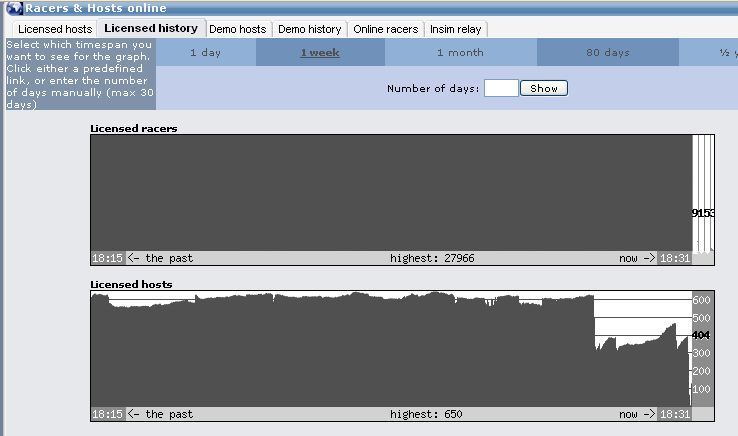Click 'the past' label on hosts graph

(169, 414)
